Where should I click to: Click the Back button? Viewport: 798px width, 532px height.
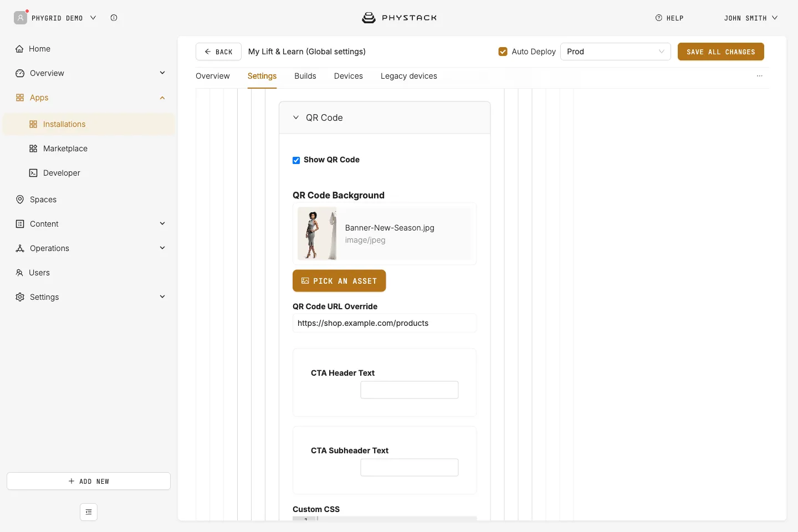coord(218,52)
